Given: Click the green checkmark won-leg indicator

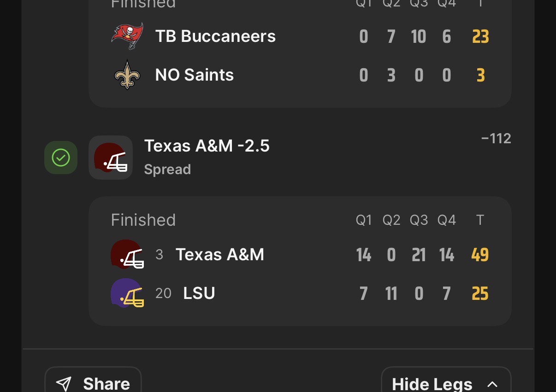Looking at the screenshot, I should point(61,158).
